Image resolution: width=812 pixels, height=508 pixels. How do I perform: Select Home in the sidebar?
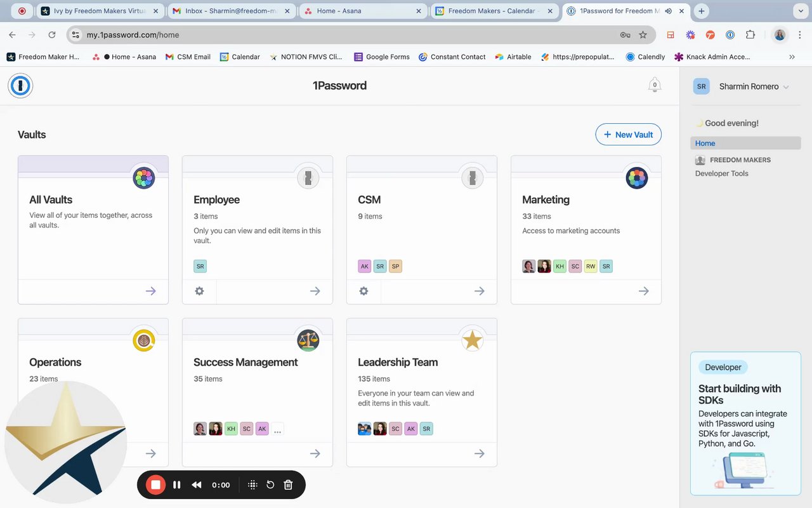tap(745, 144)
